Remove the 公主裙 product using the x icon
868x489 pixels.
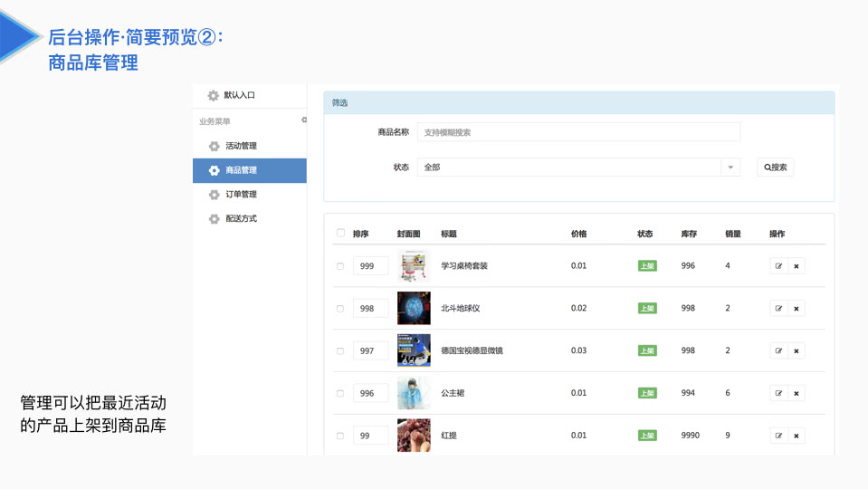tap(796, 394)
